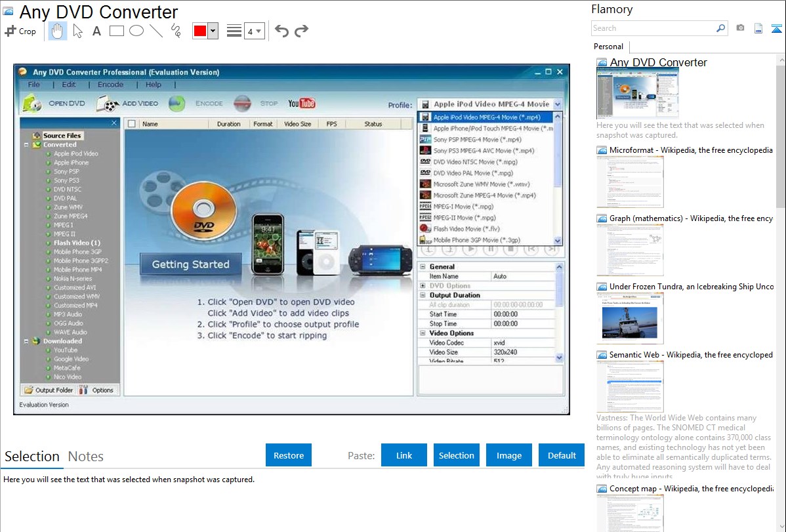
Task: Open the color picker dropdown arrow
Action: (x=213, y=31)
